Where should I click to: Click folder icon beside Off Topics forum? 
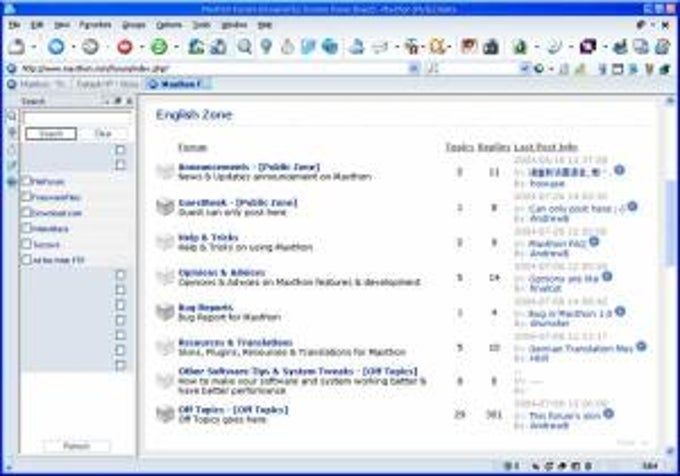165,414
